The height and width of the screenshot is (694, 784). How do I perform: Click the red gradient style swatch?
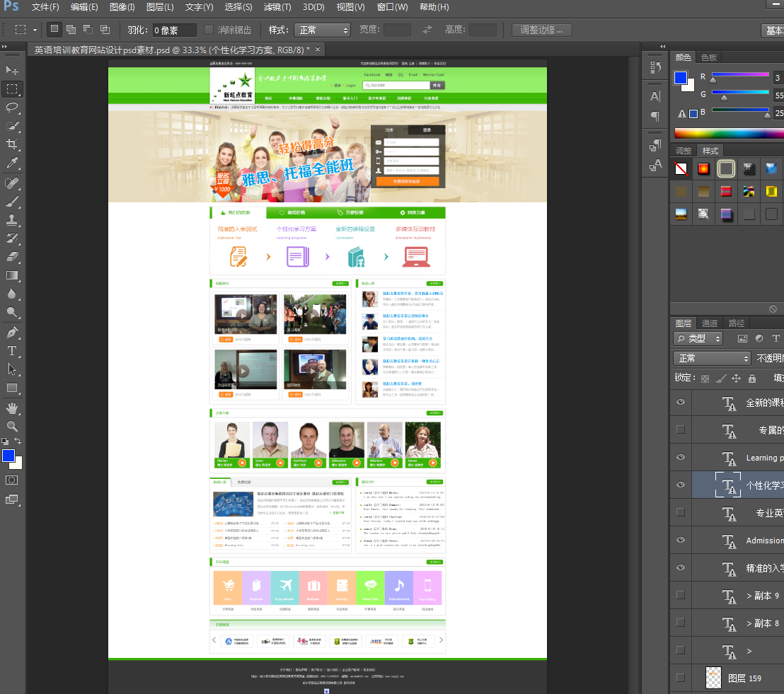pyautogui.click(x=703, y=168)
